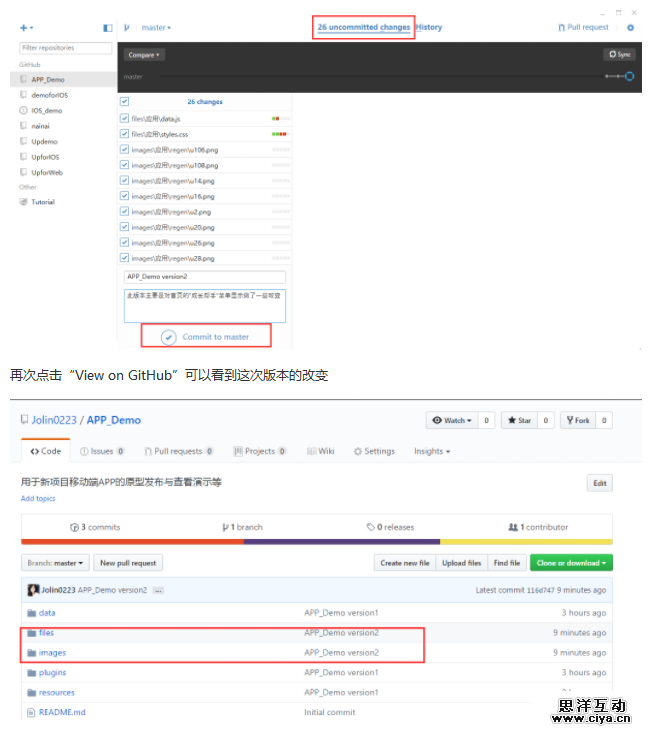Select the demoforIOS repository
The height and width of the screenshot is (734, 660).
(x=63, y=95)
